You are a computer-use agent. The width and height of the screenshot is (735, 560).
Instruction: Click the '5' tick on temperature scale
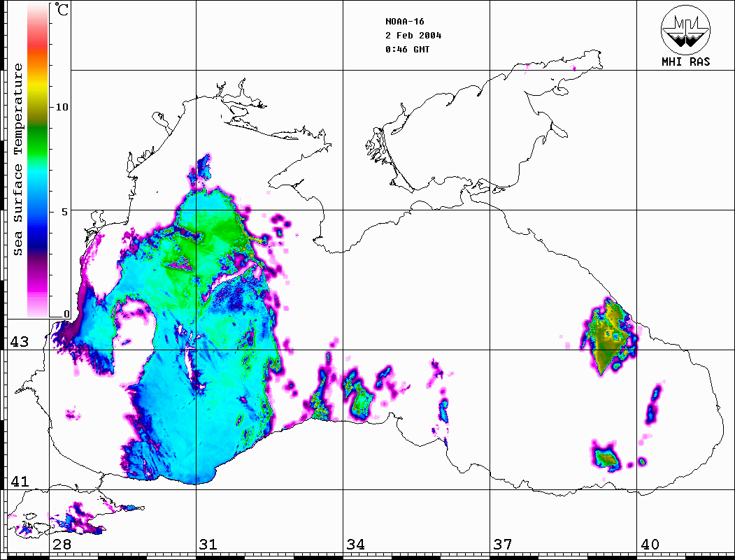coord(65,212)
